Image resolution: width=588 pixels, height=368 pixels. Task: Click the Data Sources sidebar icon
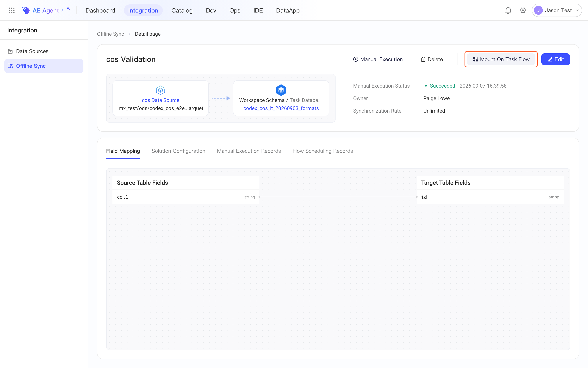[10, 51]
